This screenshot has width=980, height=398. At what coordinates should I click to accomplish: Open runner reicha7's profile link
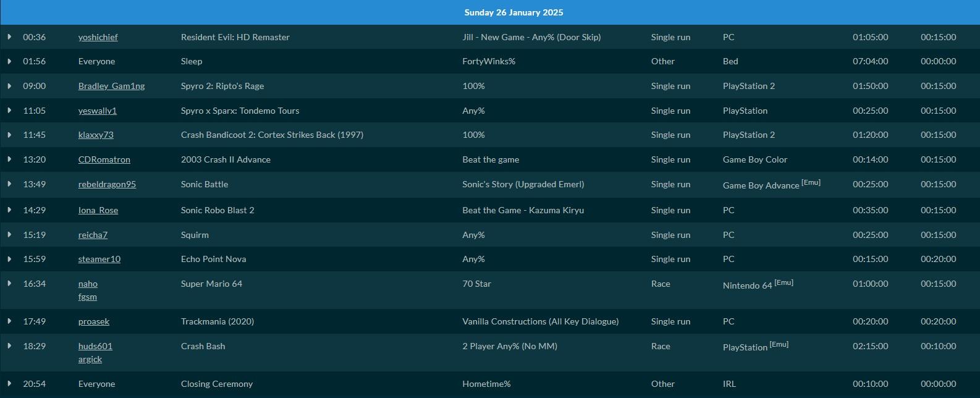pos(93,235)
